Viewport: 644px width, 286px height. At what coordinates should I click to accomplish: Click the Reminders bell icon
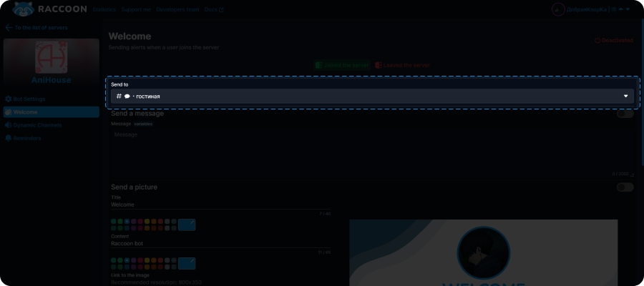[x=9, y=138]
